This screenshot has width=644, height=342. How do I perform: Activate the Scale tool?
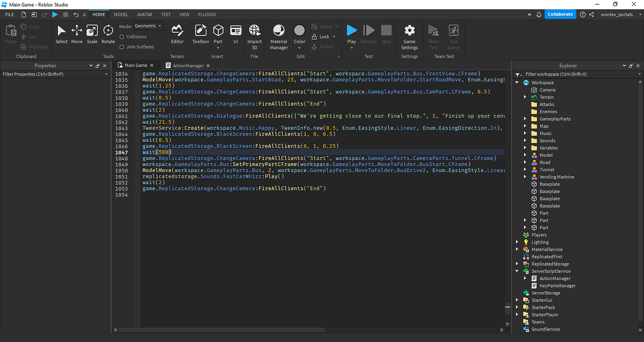[92, 35]
